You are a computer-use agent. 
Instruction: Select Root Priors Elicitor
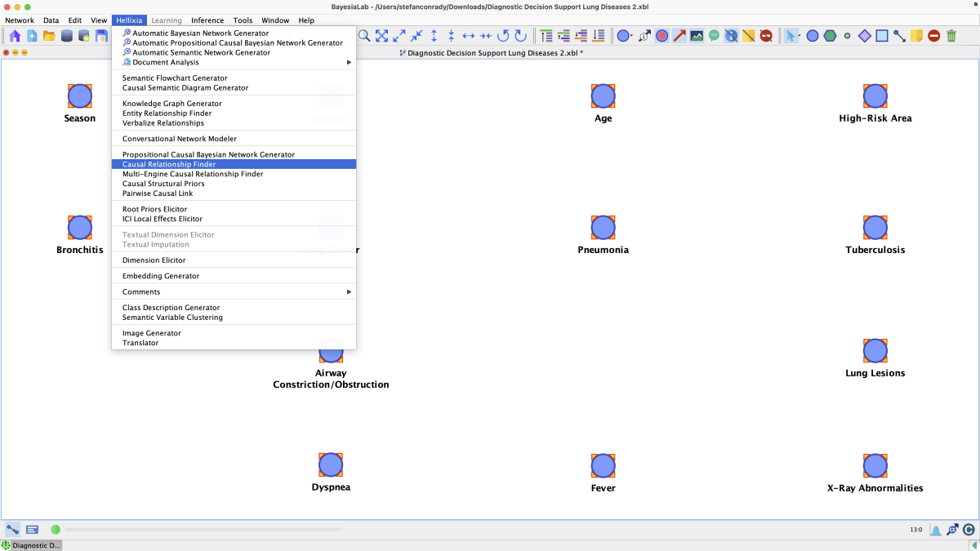coord(234,209)
